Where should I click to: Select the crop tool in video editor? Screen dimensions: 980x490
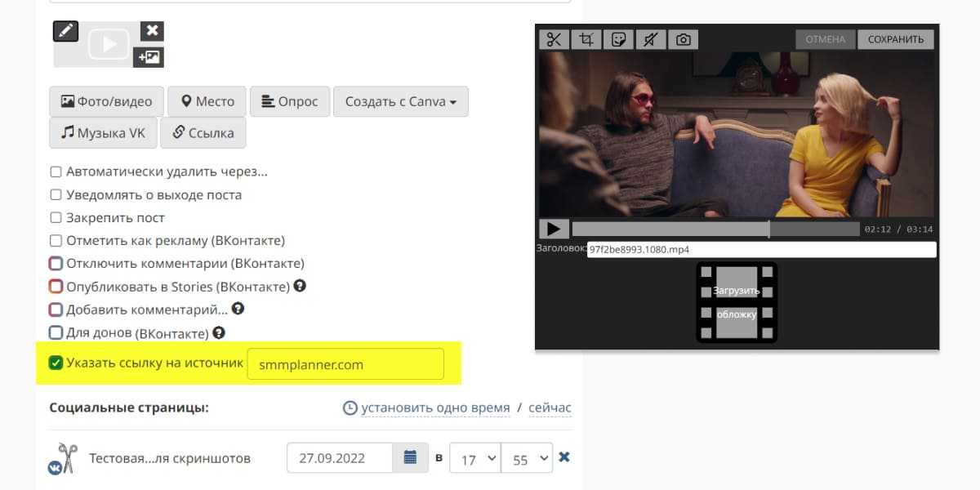(586, 39)
